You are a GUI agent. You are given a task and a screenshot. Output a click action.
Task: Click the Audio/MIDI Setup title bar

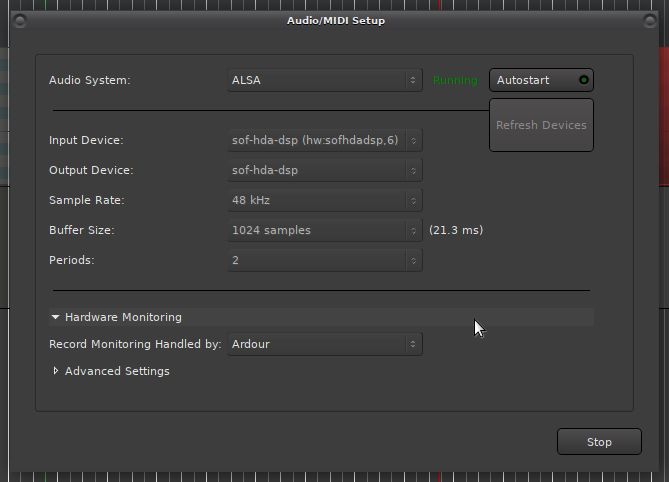(334, 21)
